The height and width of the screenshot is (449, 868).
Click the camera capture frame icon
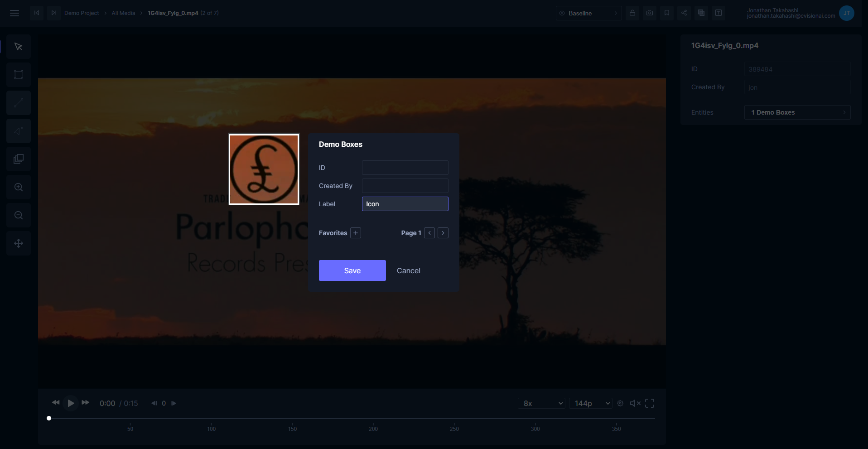[650, 13]
